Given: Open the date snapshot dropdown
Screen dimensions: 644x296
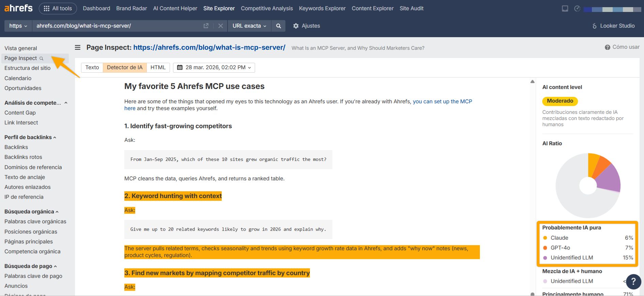Looking at the screenshot, I should click(x=214, y=68).
